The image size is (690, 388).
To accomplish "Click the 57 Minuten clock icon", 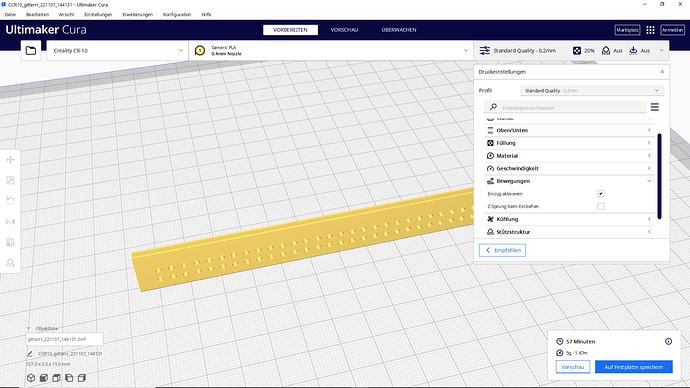I will point(559,341).
